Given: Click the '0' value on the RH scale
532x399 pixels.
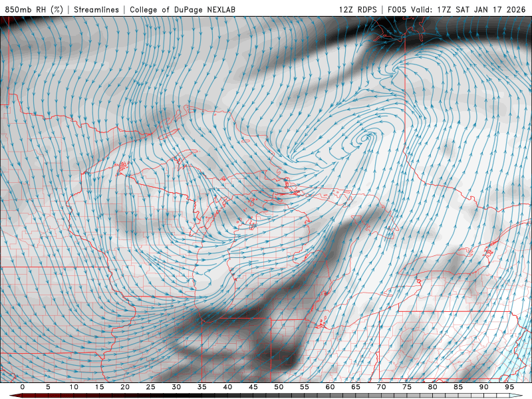Looking at the screenshot, I should (23, 387).
